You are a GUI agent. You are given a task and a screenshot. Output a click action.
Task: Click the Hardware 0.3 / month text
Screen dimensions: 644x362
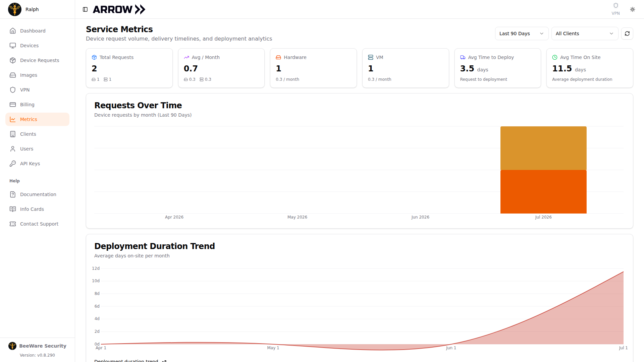pyautogui.click(x=287, y=79)
